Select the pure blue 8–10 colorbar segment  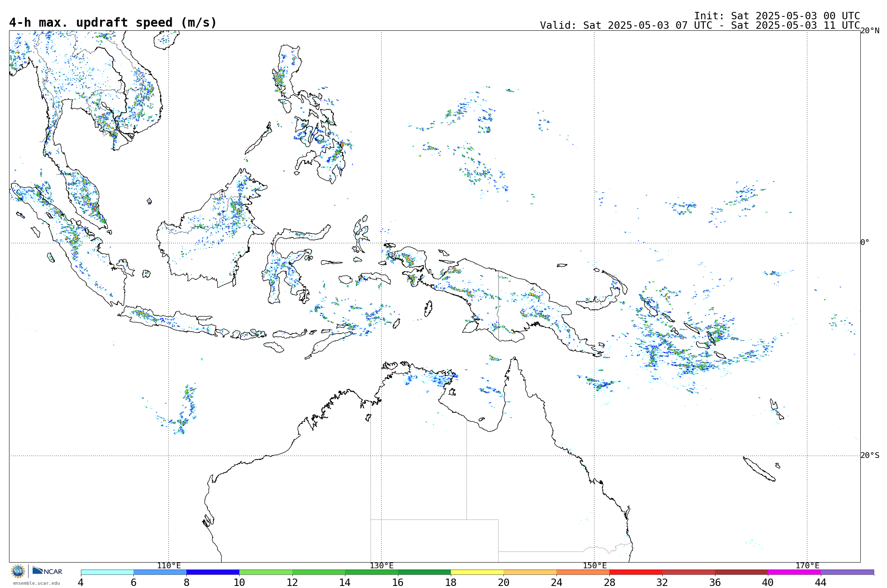tap(213, 572)
